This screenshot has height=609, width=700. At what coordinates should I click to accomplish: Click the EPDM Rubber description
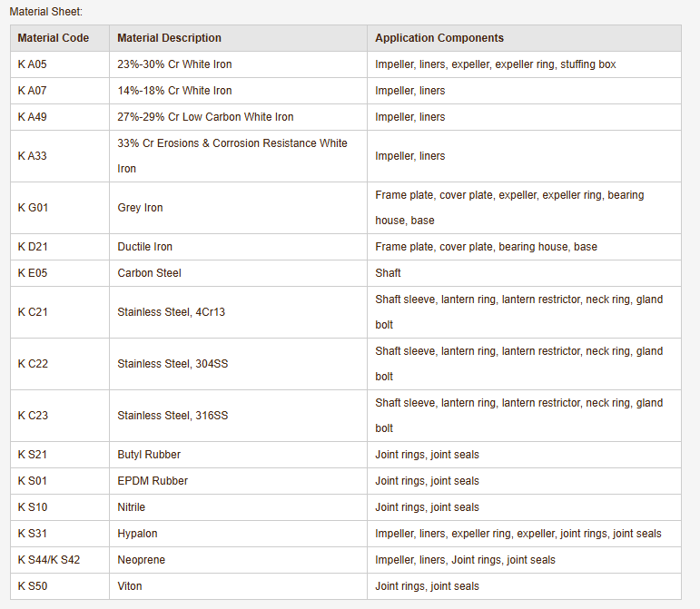pyautogui.click(x=152, y=481)
